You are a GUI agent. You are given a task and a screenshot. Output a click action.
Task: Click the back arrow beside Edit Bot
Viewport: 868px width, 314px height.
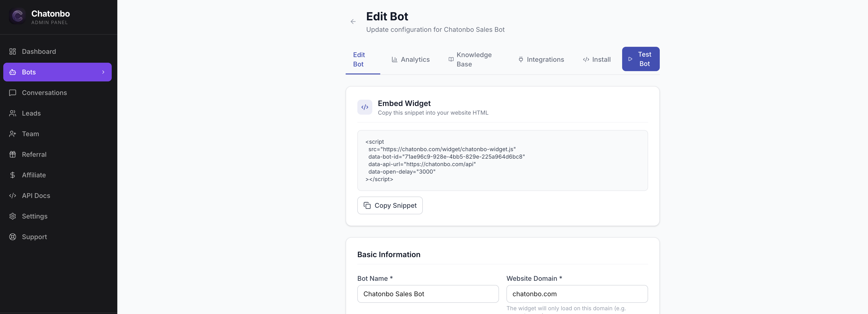pos(353,22)
